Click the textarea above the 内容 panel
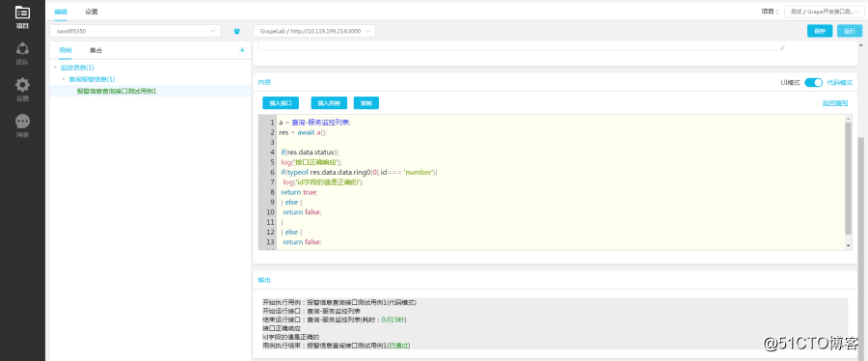Viewport: 868px width, 361px height. click(x=522, y=46)
